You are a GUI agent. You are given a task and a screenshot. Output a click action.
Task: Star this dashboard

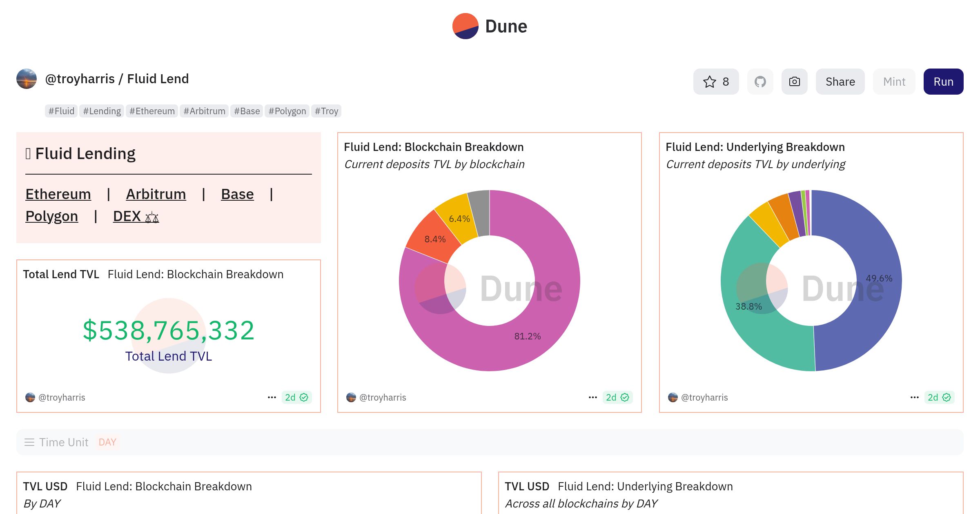coord(716,82)
